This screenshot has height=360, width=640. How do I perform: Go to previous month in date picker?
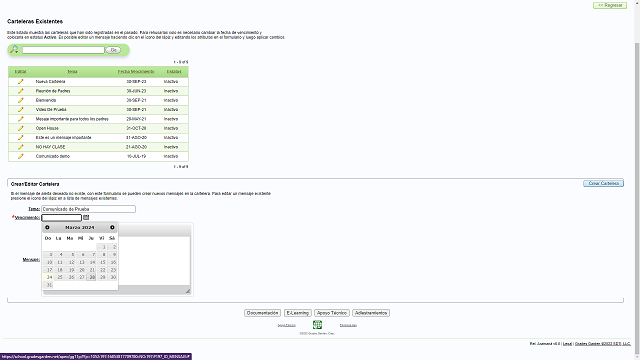pos(47,227)
